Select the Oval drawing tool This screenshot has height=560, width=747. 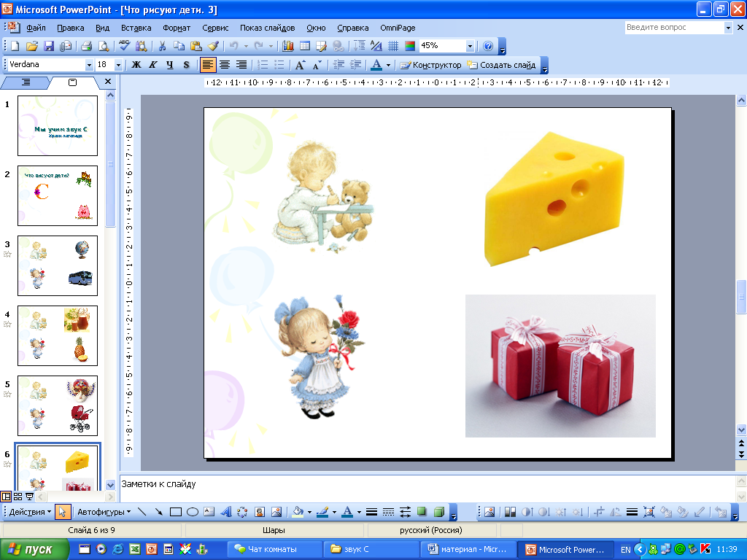[193, 512]
